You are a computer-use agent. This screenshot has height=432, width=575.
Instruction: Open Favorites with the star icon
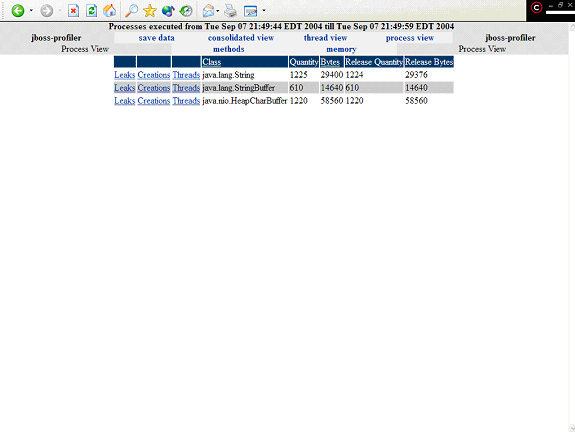(150, 11)
